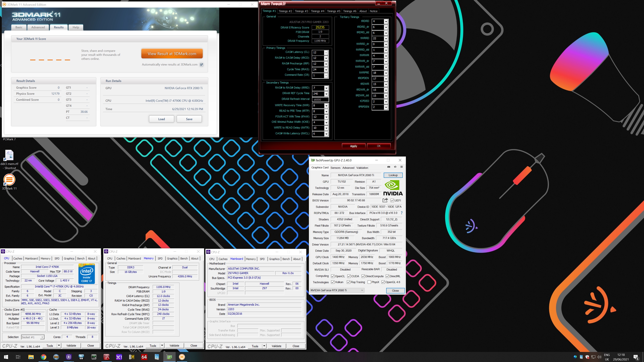Viewport: 644px width, 362px height.
Task: Click the ENG UK language indicator
Action: [x=607, y=357]
